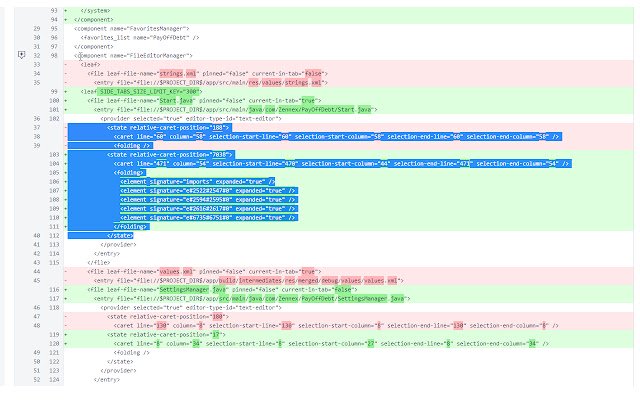This screenshot has width=640, height=400.
Task: Click the highlighted closing </folding> line
Action: [x=131, y=227]
